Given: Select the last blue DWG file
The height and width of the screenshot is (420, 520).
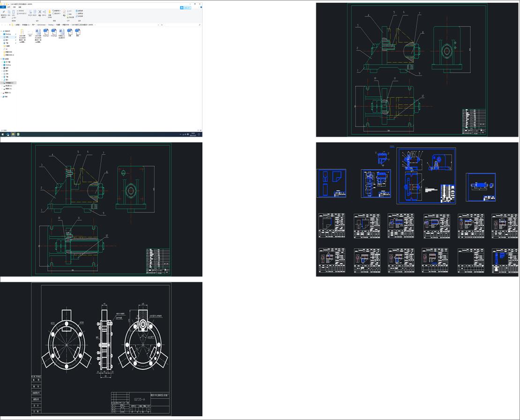Looking at the screenshot, I should tap(78, 32).
